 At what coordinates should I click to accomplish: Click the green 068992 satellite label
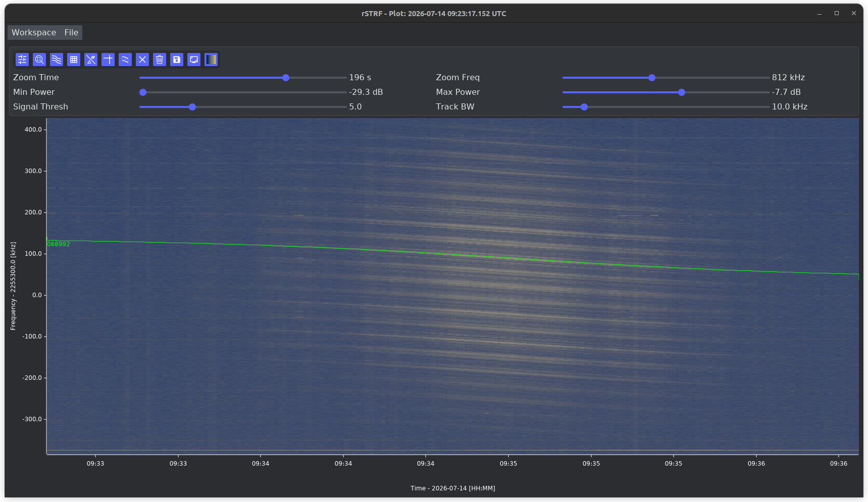tap(59, 244)
